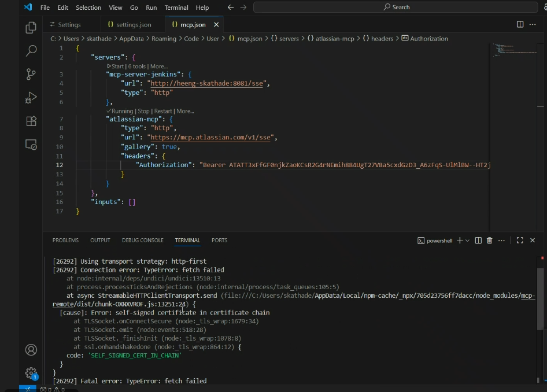The image size is (547, 392).
Task: Open Source Control view
Action: [x=31, y=74]
